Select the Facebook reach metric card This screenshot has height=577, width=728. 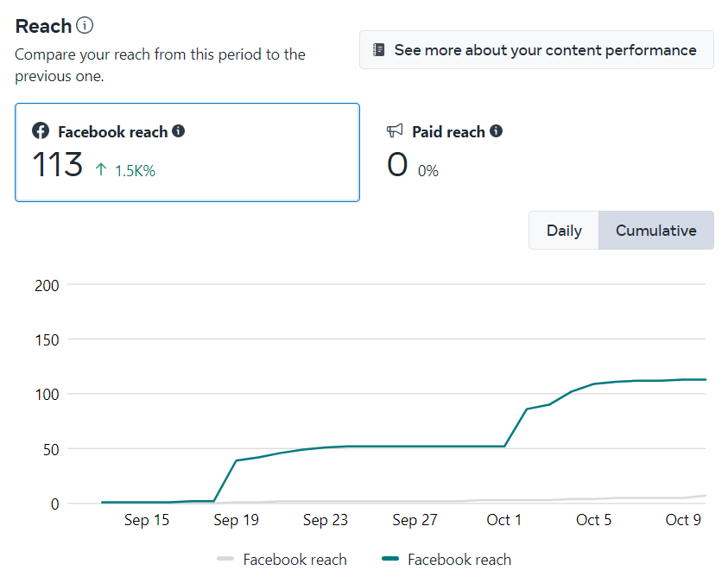tap(187, 152)
